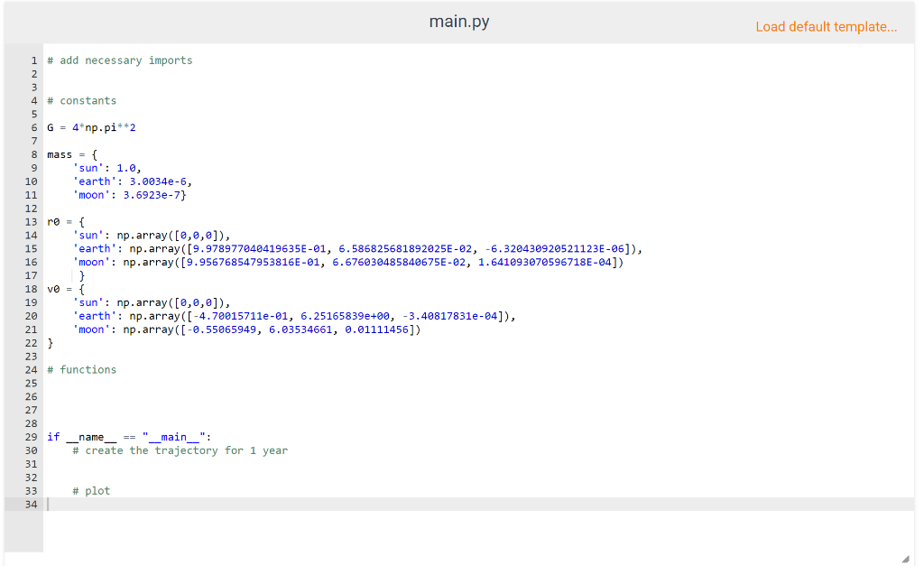The image size is (924, 566).
Task: Click line number 29 in the gutter
Action: [x=31, y=437]
